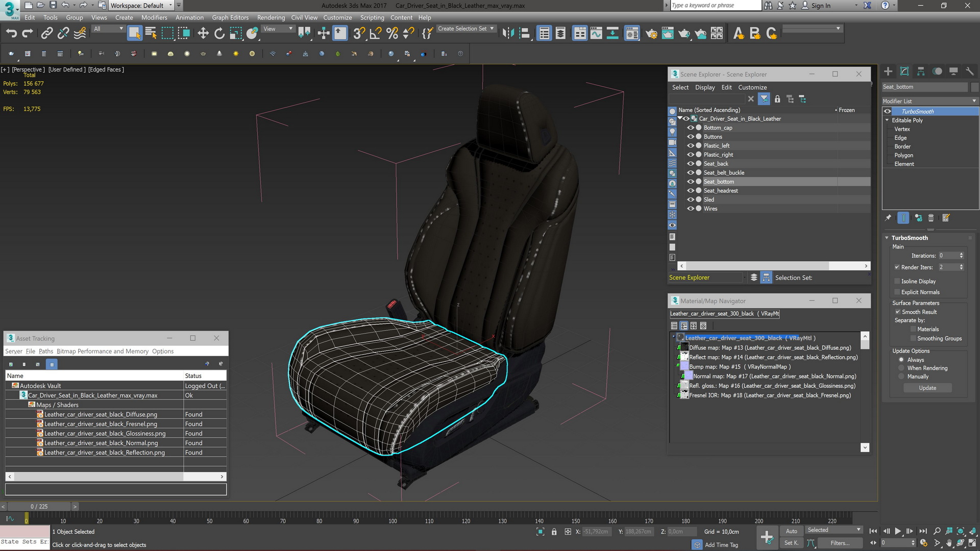Open the Create tab in command panel
Viewport: 980px width, 551px height.
point(888,71)
